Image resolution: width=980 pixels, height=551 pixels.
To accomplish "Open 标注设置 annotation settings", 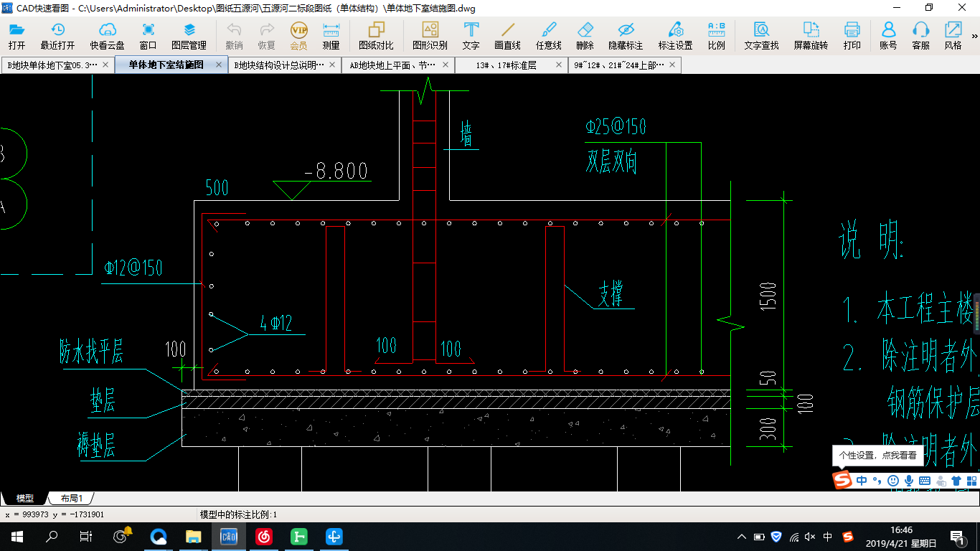I will [x=675, y=36].
